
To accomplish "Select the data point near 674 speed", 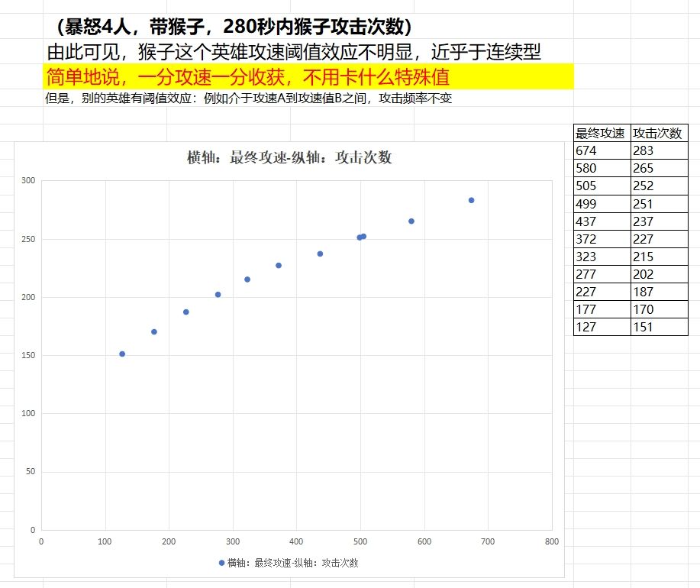I will [x=472, y=200].
